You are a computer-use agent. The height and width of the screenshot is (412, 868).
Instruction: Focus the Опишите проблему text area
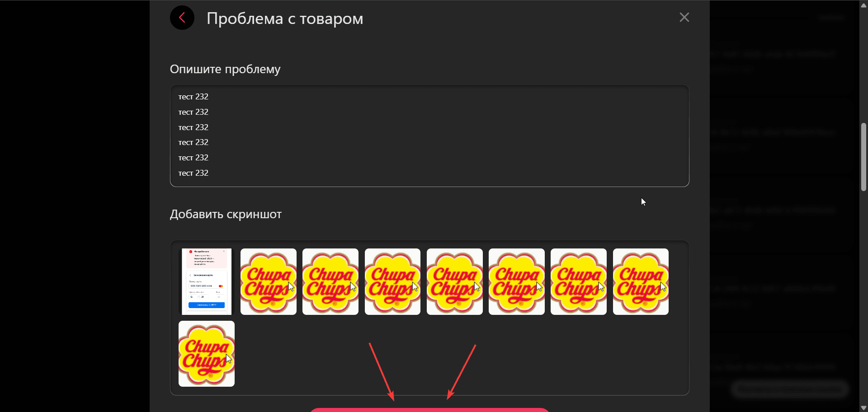[x=429, y=136]
